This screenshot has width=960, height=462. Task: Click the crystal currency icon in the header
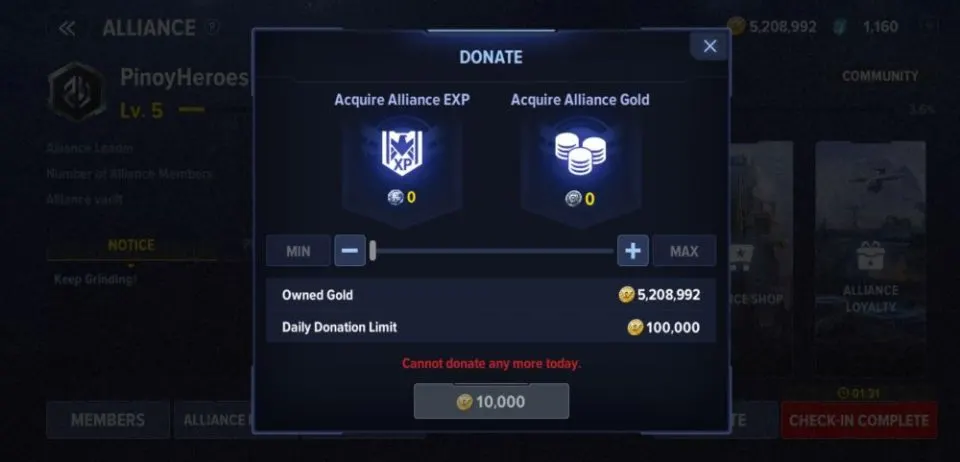(841, 27)
